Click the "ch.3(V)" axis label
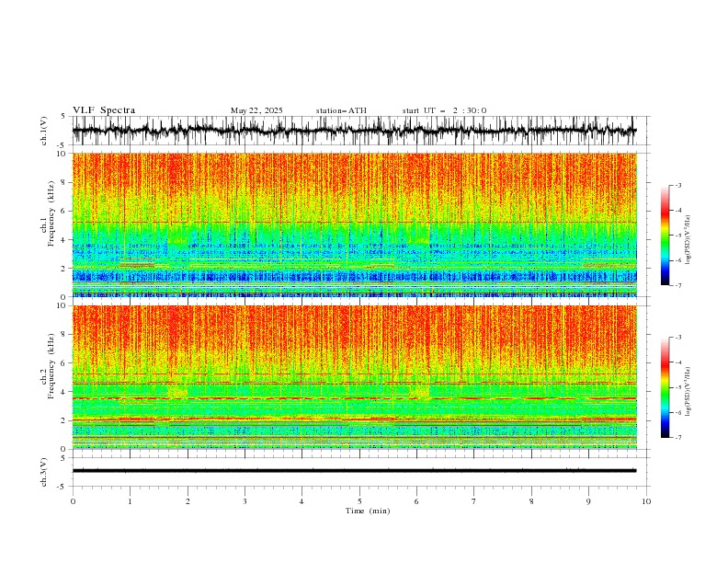The width and height of the screenshot is (728, 563). [x=44, y=472]
